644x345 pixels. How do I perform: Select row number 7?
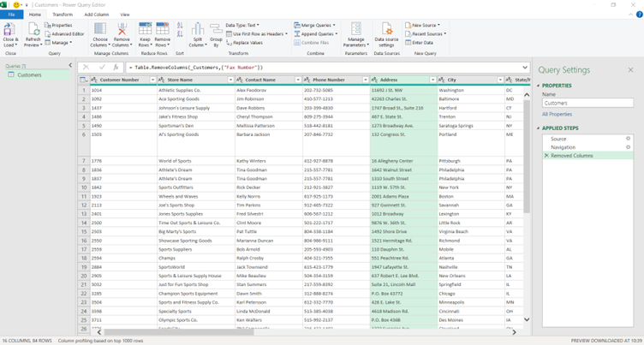(84, 161)
